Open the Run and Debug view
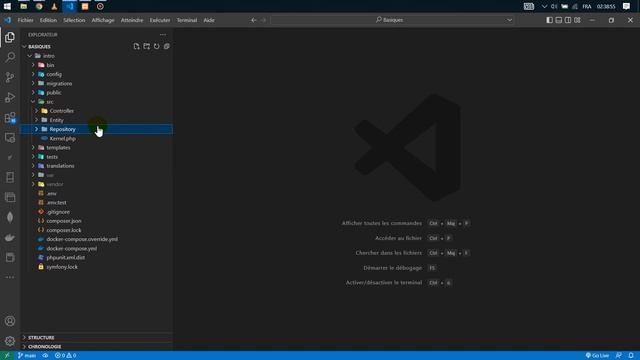This screenshot has width=640, height=360. click(10, 97)
